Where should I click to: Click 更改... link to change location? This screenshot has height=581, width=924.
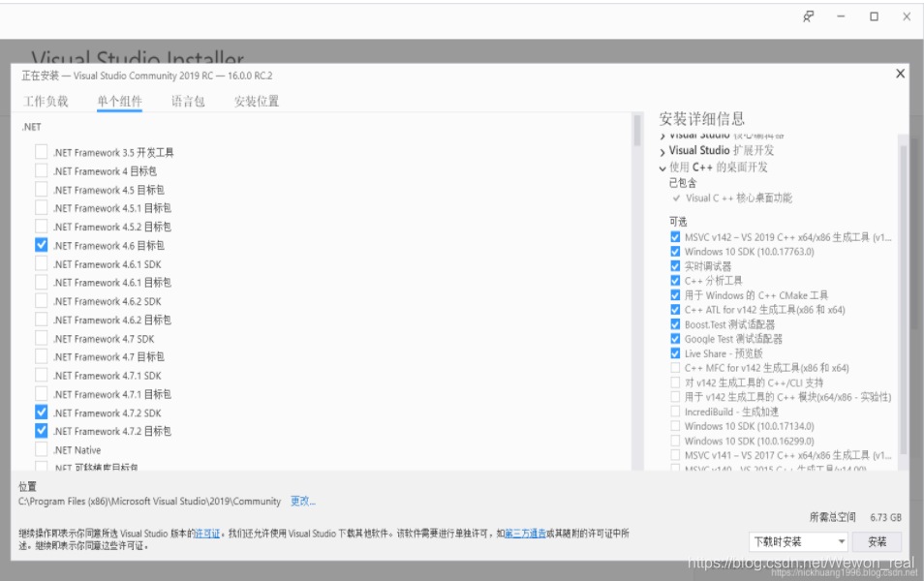[x=303, y=501]
